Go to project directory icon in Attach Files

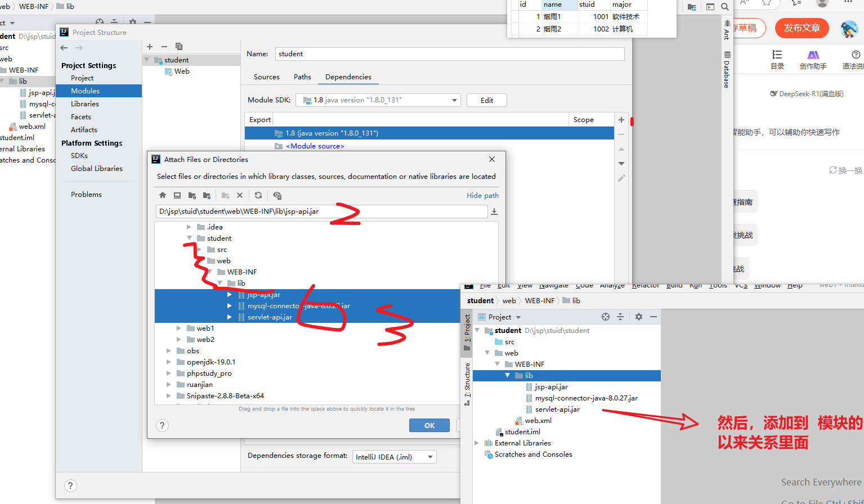tap(192, 195)
